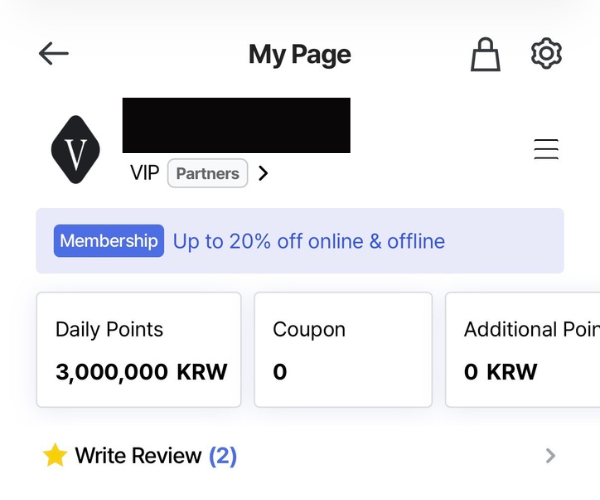Screen dimensions: 600x500
Task: Click the redacted profile name area
Action: [x=236, y=125]
